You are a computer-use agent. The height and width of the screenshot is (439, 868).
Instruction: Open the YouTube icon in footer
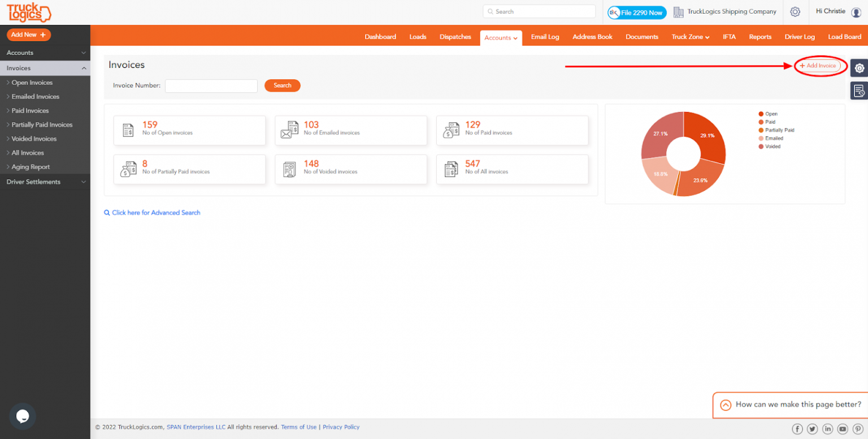tap(843, 429)
